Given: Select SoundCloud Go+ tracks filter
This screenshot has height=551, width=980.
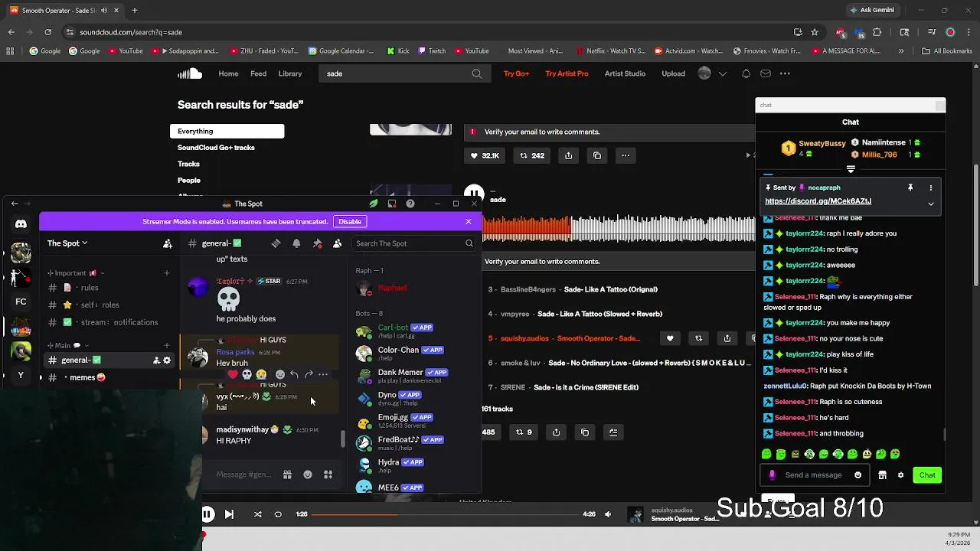Looking at the screenshot, I should pyautogui.click(x=216, y=148).
